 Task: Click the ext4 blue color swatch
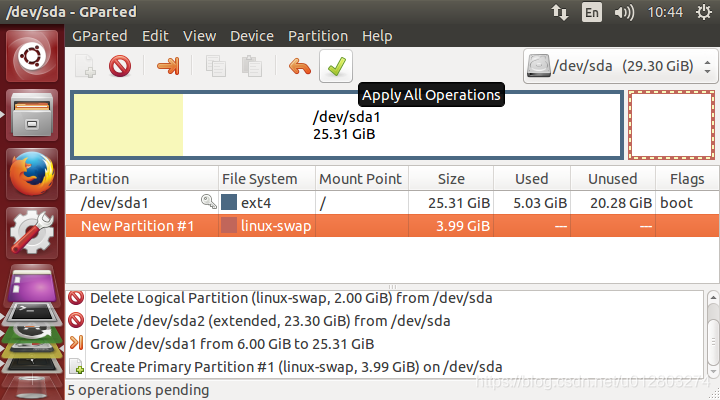point(229,202)
